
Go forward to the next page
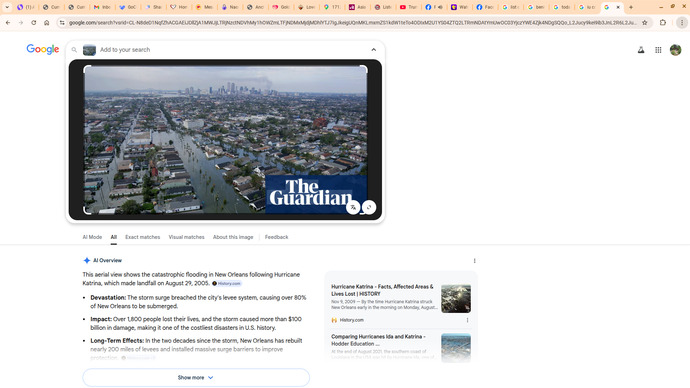point(21,22)
